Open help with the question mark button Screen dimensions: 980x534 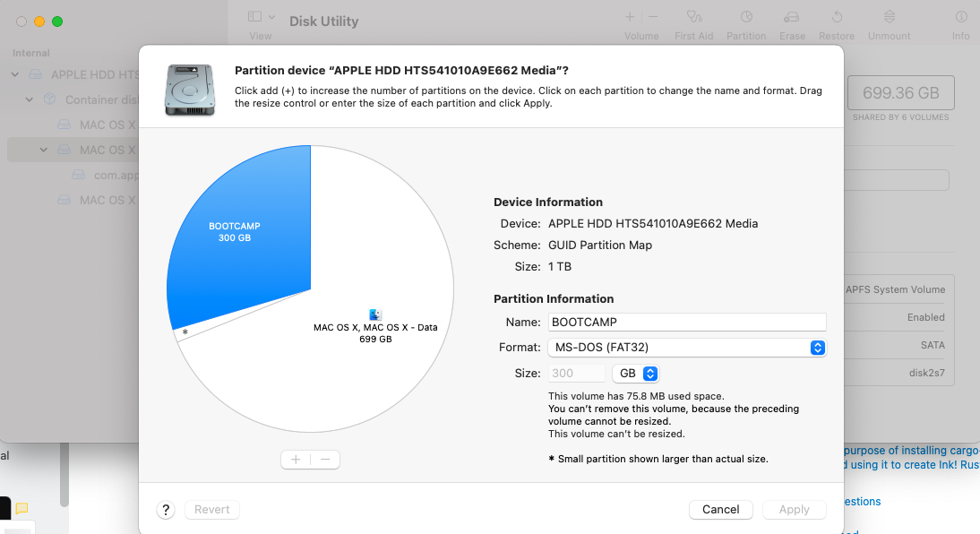pyautogui.click(x=166, y=510)
